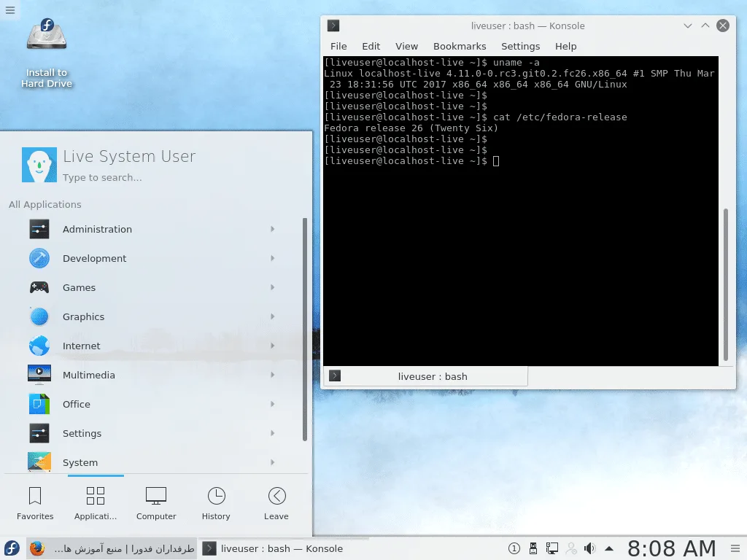
Task: Show hidden system tray icons arrow
Action: pyautogui.click(x=609, y=548)
